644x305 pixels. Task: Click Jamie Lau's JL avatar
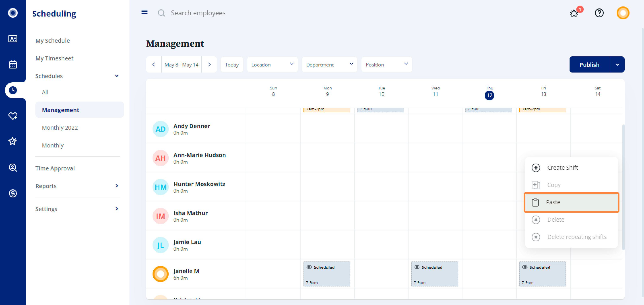pyautogui.click(x=161, y=245)
